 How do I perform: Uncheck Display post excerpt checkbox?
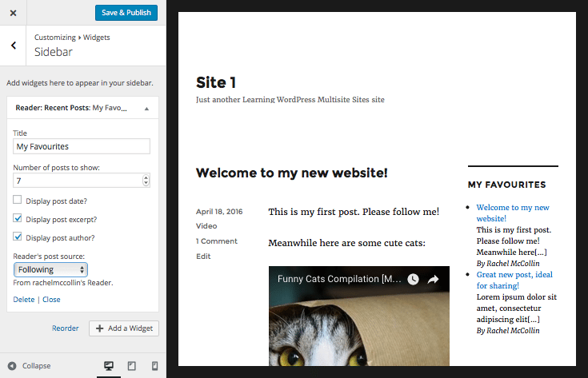click(x=18, y=218)
